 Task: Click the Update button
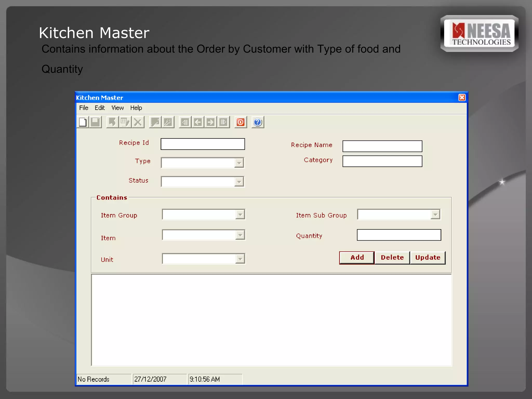(428, 258)
